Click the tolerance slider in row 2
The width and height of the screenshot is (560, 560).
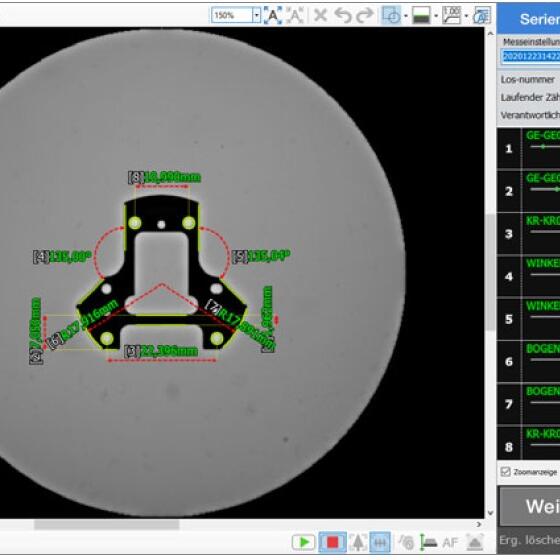coord(545,189)
